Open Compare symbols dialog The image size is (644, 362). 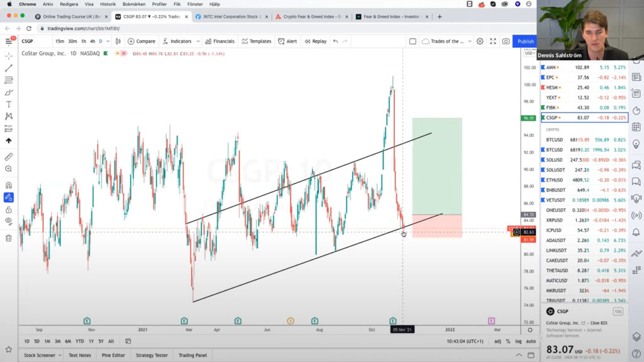click(142, 41)
